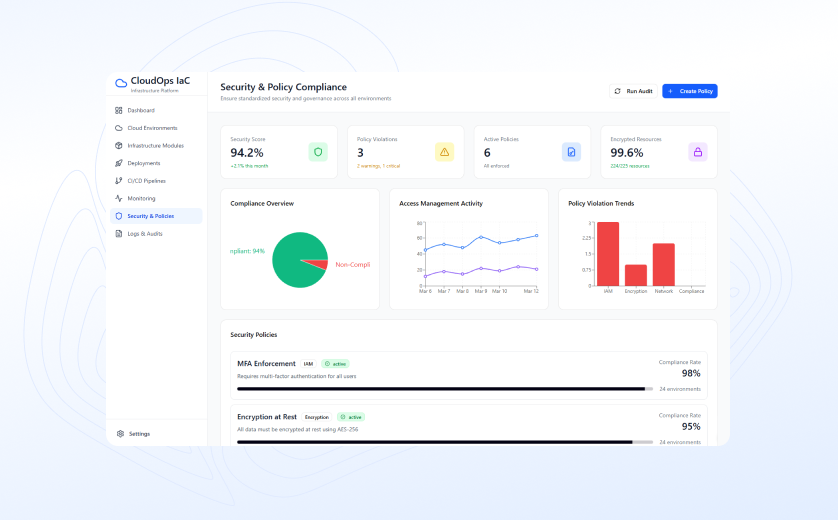The image size is (838, 520).
Task: Open Logs & Audits in sidebar
Action: click(x=145, y=234)
